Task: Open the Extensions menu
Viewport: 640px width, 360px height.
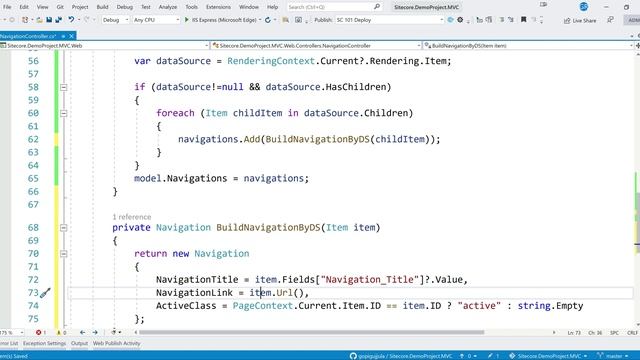Action: point(218,7)
